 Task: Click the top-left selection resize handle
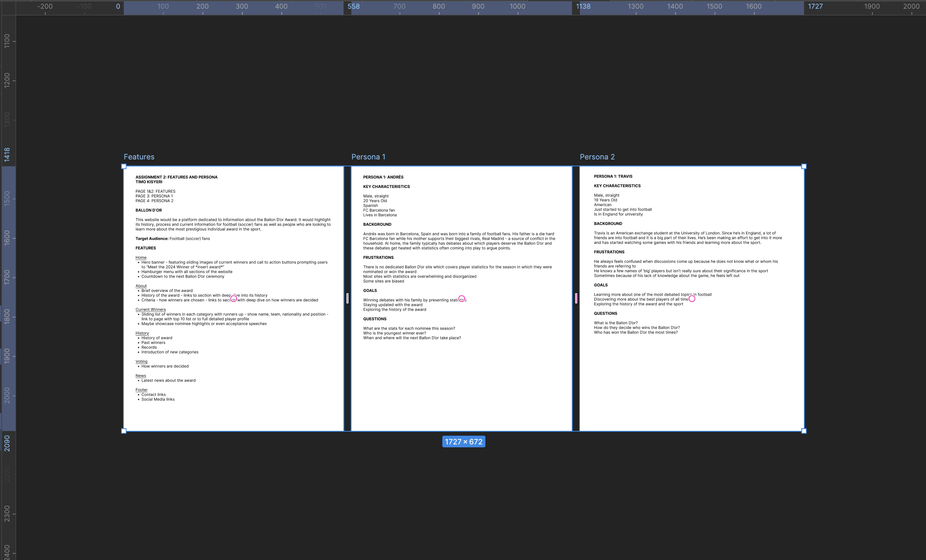click(x=124, y=166)
